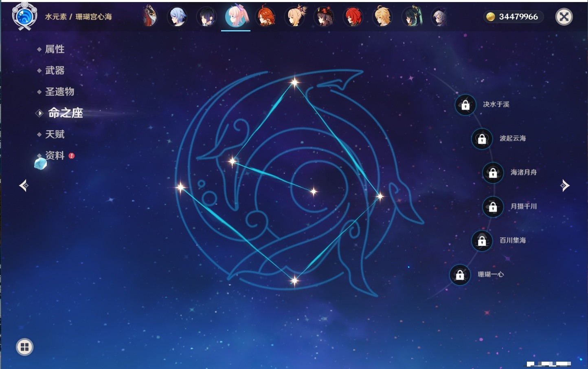Click the Mora coin icon
The image size is (588, 369).
tap(491, 17)
